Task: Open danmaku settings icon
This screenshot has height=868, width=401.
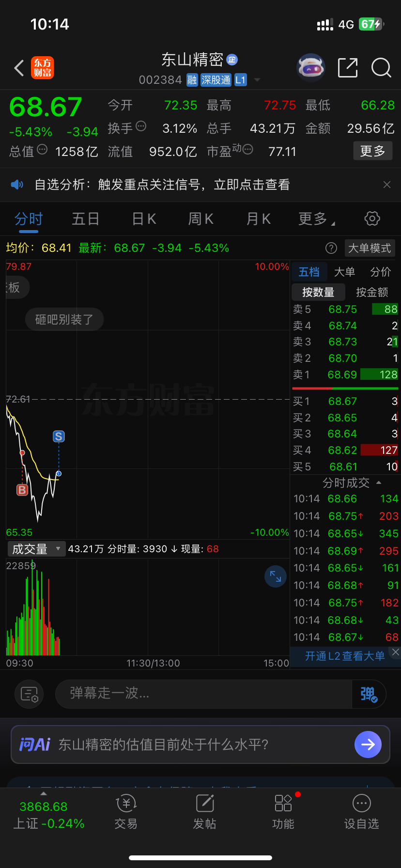Action: 29,694
